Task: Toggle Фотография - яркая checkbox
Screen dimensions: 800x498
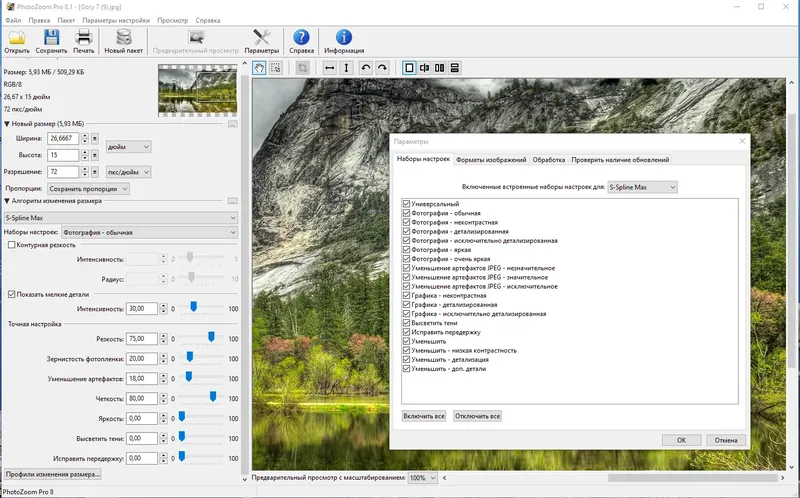Action: (x=407, y=250)
